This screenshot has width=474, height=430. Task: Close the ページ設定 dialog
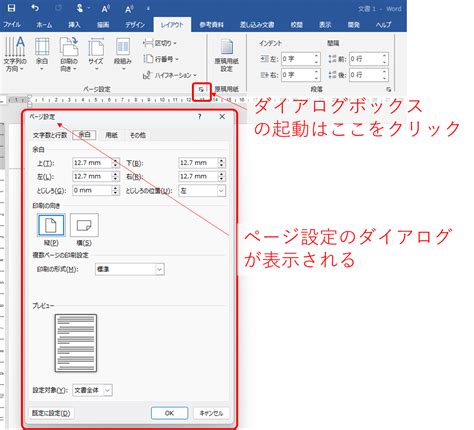click(x=222, y=116)
